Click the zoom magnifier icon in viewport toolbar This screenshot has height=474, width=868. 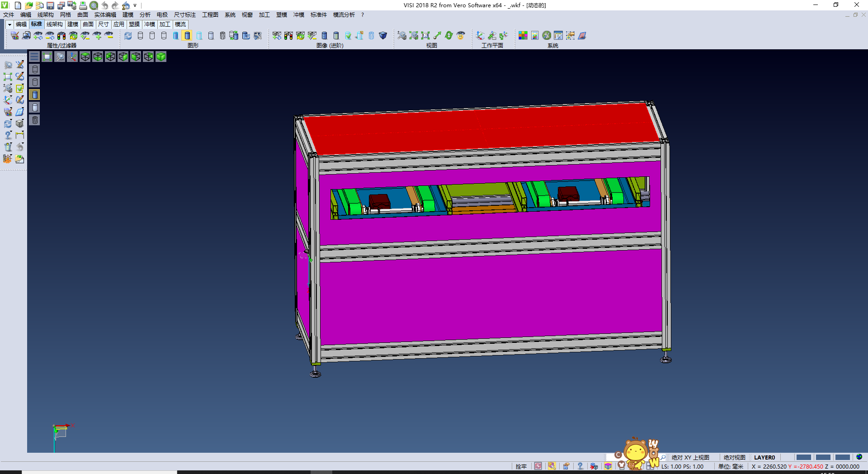pyautogui.click(x=60, y=57)
